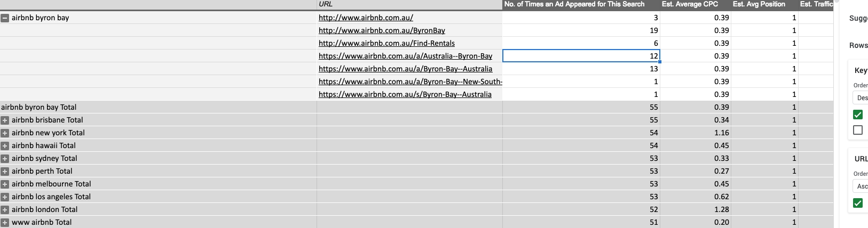Collapse the airbnb byron bay group
Viewport: 868px width, 228px height.
[x=5, y=18]
